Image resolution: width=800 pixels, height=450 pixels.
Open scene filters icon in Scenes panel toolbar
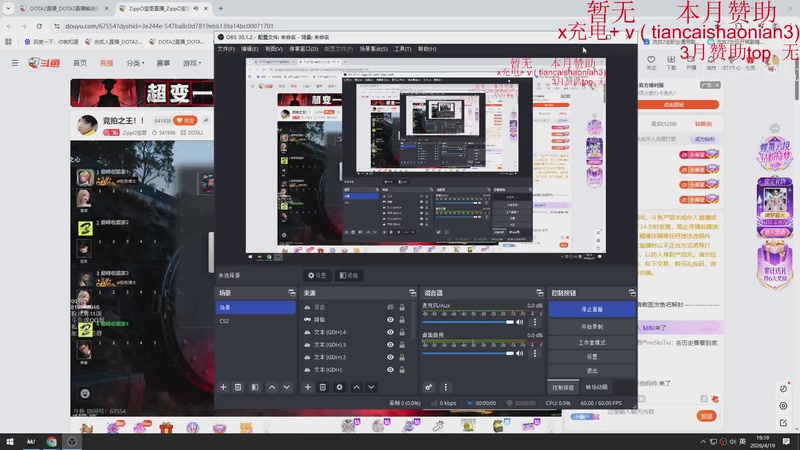pos(255,387)
